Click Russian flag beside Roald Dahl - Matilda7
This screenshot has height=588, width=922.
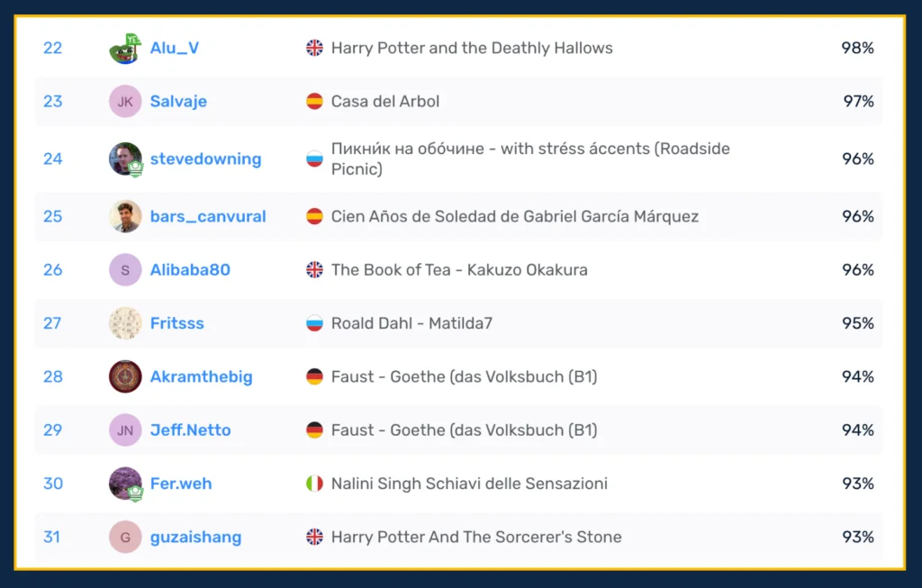(314, 323)
